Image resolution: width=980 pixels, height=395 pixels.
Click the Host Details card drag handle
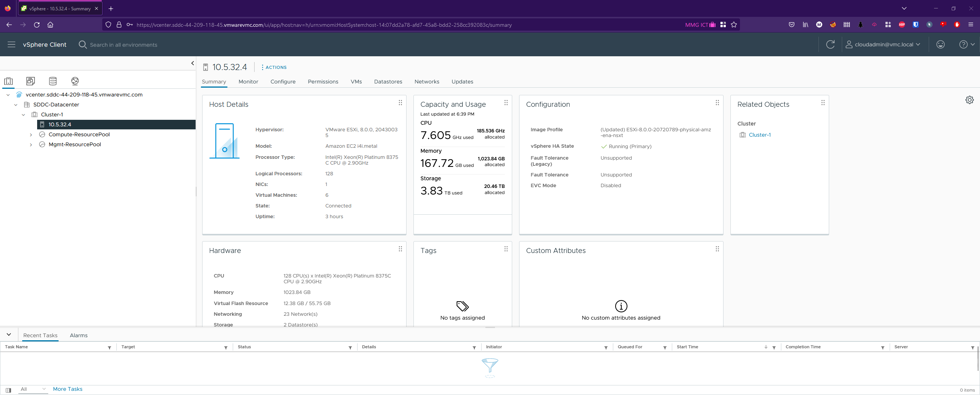(x=400, y=103)
